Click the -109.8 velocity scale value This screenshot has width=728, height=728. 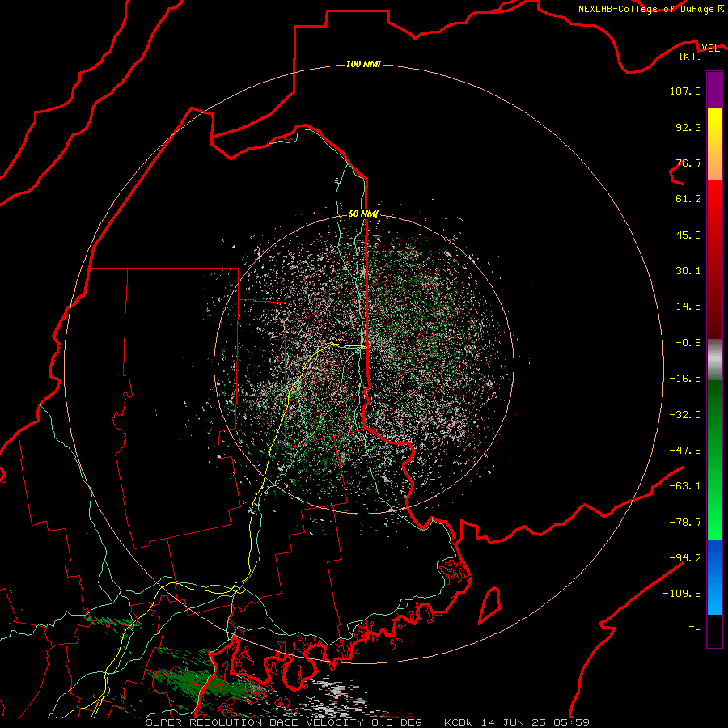pos(682,594)
